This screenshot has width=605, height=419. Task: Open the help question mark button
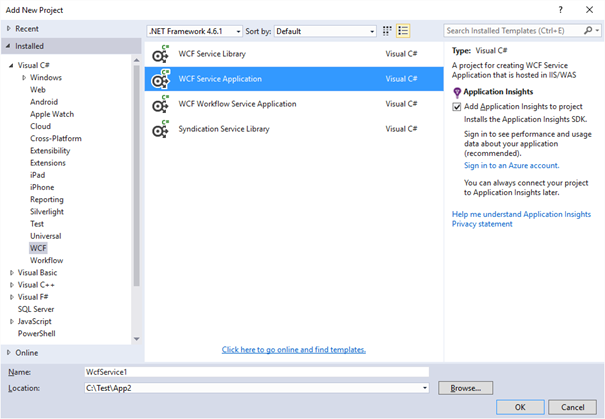(x=561, y=10)
